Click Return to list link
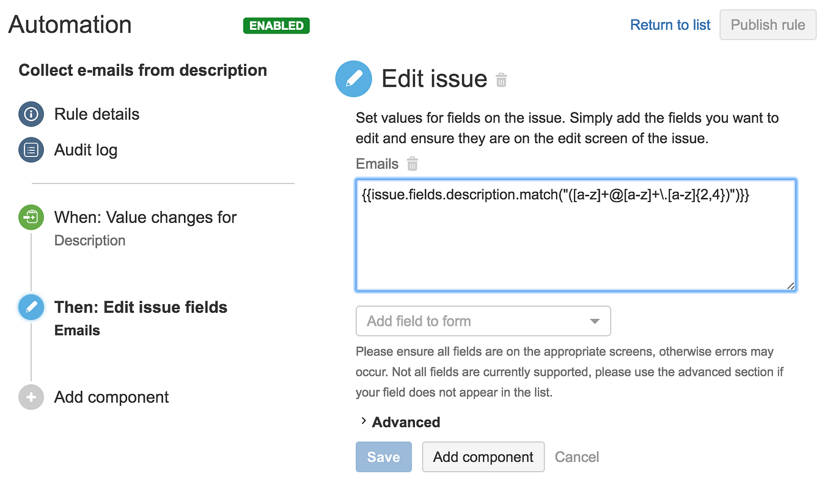Screen dimensions: 830x504 670,25
